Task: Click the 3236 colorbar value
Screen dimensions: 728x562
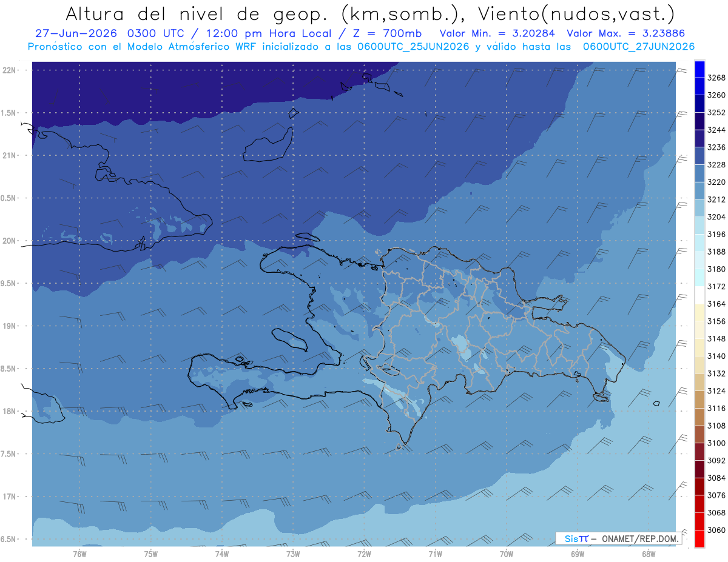Action: click(x=716, y=147)
